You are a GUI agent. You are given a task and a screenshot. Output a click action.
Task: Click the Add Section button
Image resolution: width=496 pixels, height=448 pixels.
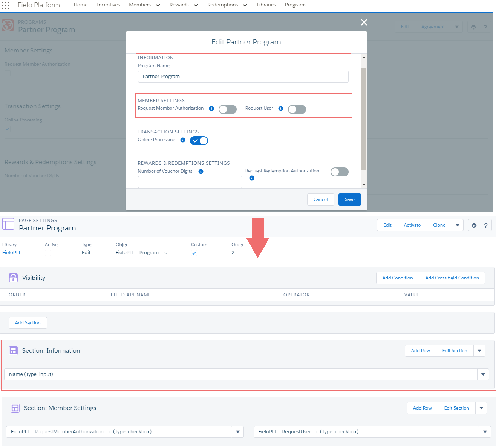(28, 323)
